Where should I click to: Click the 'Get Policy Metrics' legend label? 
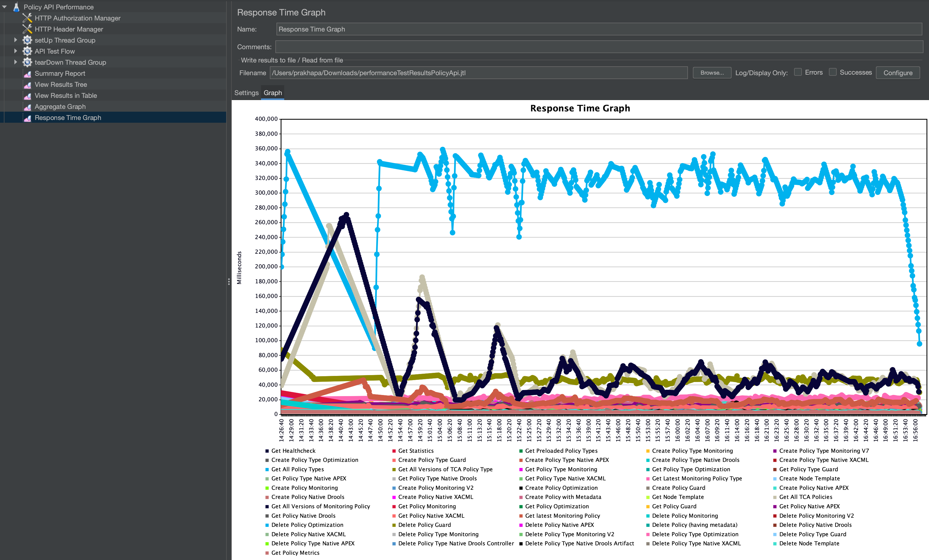[295, 553]
